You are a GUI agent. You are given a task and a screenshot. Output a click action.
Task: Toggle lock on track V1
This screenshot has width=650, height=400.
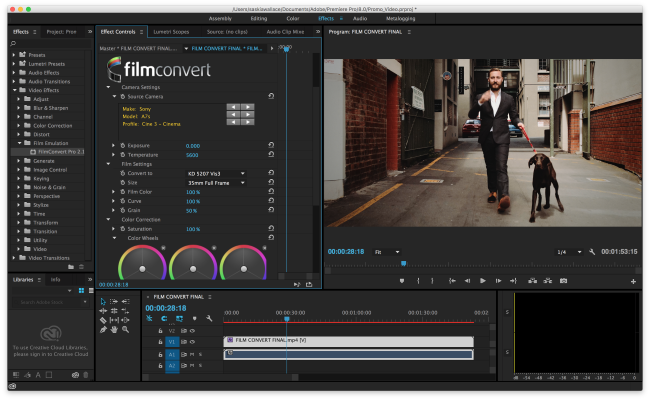point(160,342)
